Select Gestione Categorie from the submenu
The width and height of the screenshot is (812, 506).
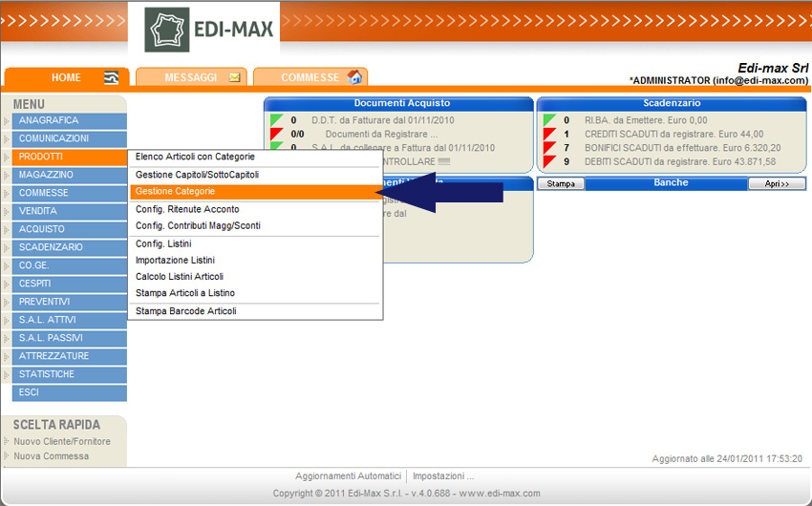point(175,192)
